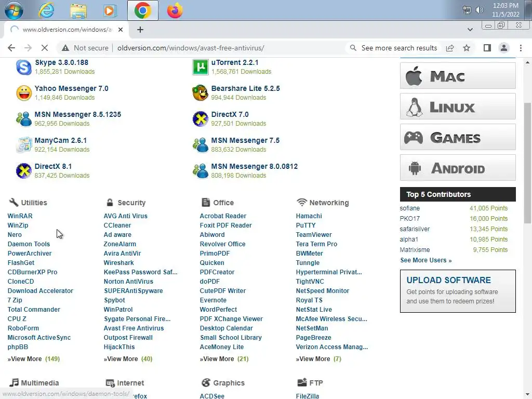Open Chrome side panel icon

tap(487, 48)
